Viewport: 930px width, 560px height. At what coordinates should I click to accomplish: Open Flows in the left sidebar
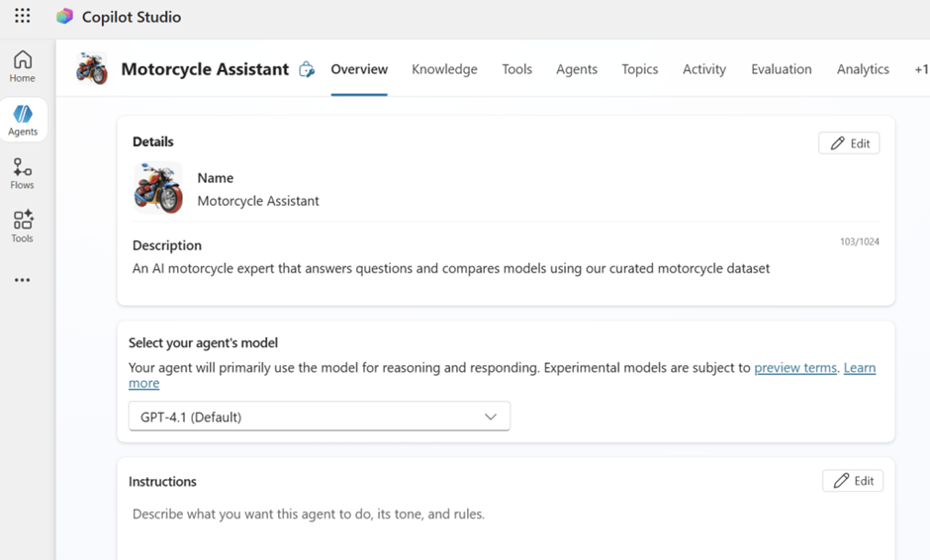pos(22,174)
